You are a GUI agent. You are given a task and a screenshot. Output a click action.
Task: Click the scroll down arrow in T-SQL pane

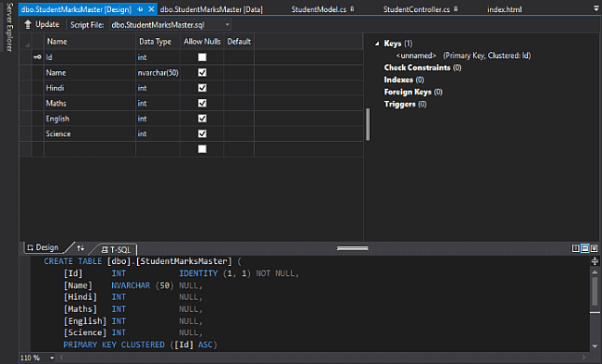tap(595, 346)
